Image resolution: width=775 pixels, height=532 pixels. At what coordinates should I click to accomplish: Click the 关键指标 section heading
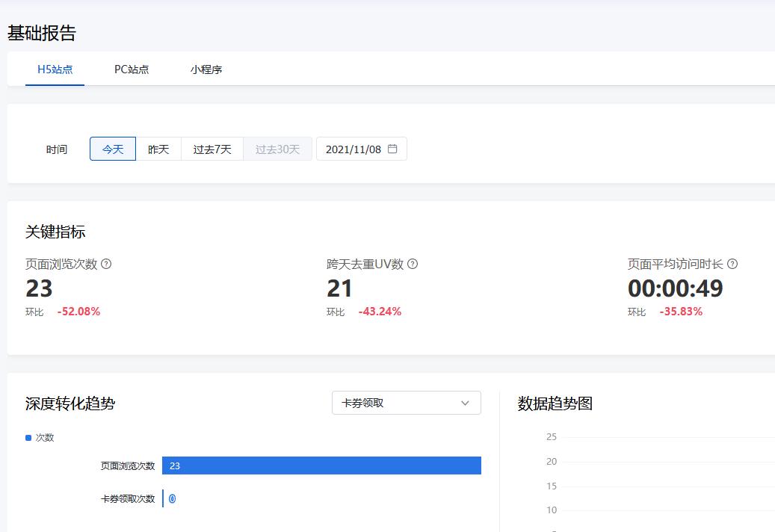click(55, 232)
